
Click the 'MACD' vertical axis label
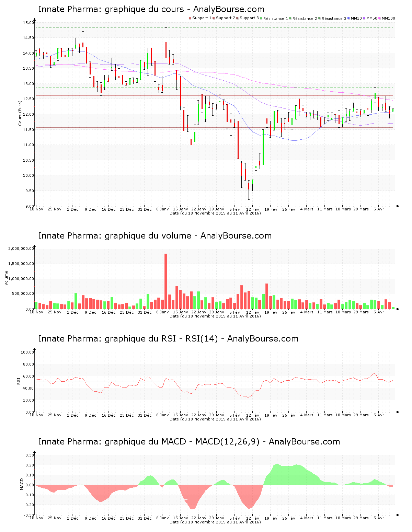click(x=22, y=484)
